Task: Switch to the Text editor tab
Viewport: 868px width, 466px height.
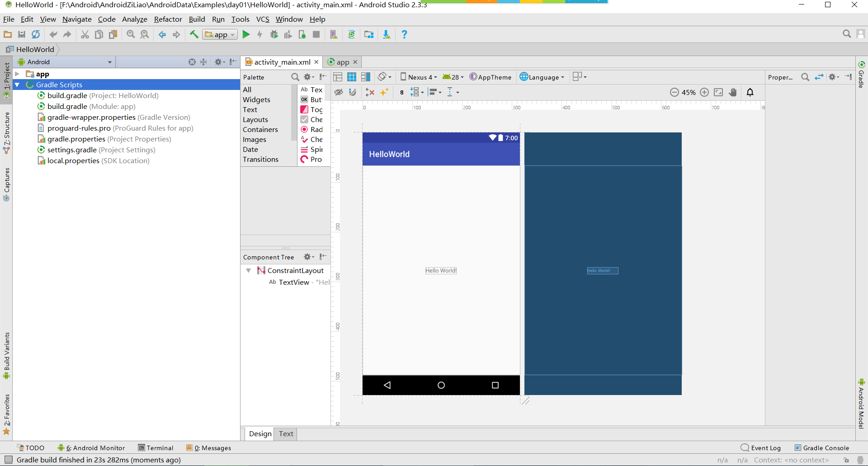Action: 286,433
